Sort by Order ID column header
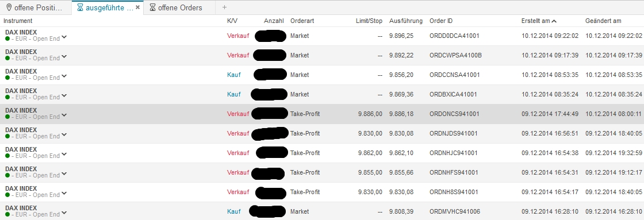 coord(441,21)
